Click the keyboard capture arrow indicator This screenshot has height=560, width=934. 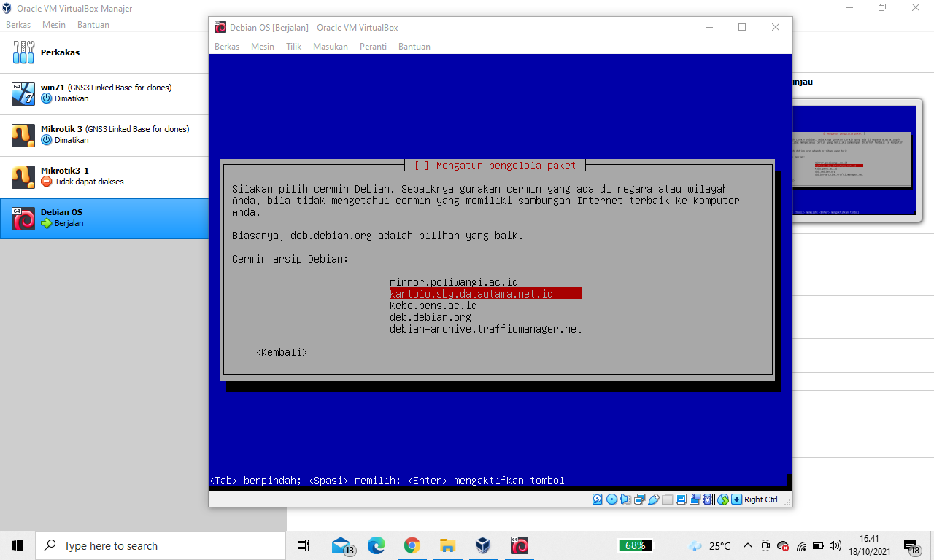736,499
